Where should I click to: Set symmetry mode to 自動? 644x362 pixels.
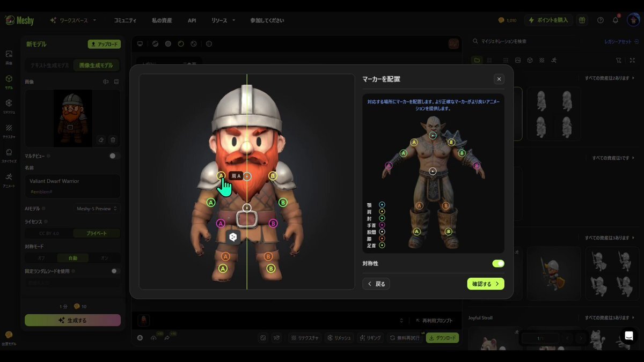72,258
